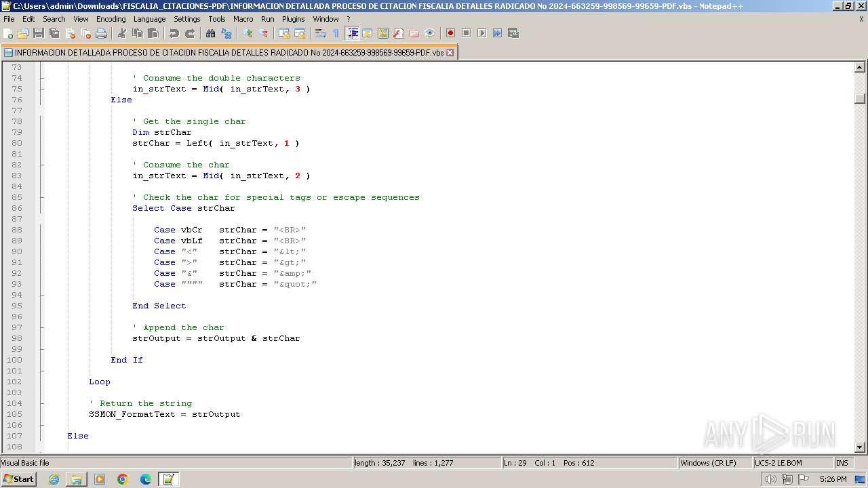Screen dimensions: 868x488
Task: Save the current recorded macro icon
Action: coord(513,33)
